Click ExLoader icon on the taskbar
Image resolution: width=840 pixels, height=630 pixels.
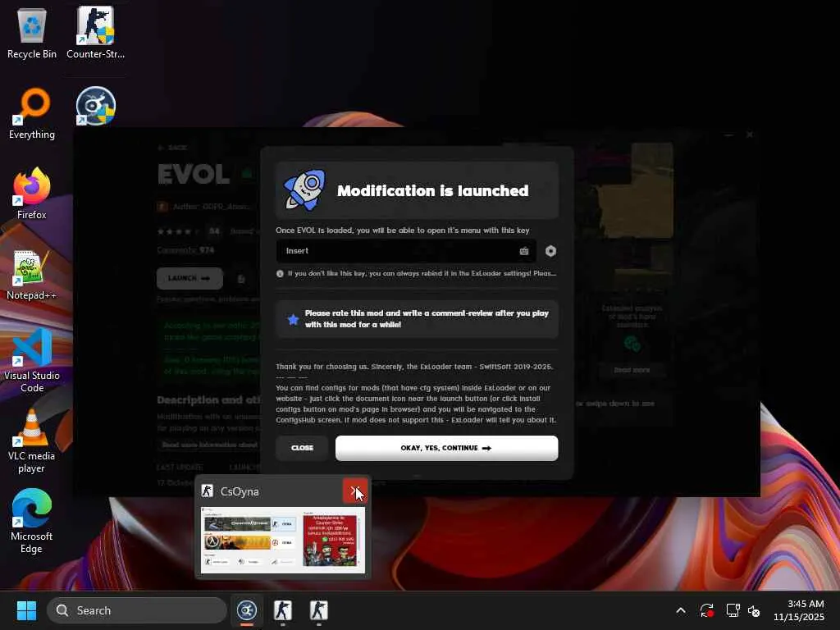(247, 610)
